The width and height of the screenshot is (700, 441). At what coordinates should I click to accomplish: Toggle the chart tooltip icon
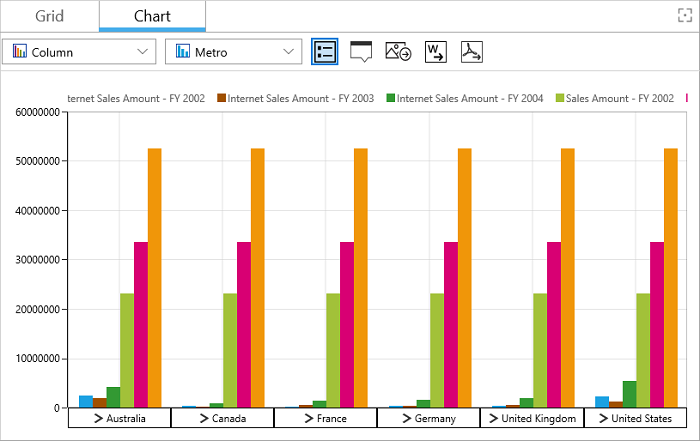click(x=361, y=52)
